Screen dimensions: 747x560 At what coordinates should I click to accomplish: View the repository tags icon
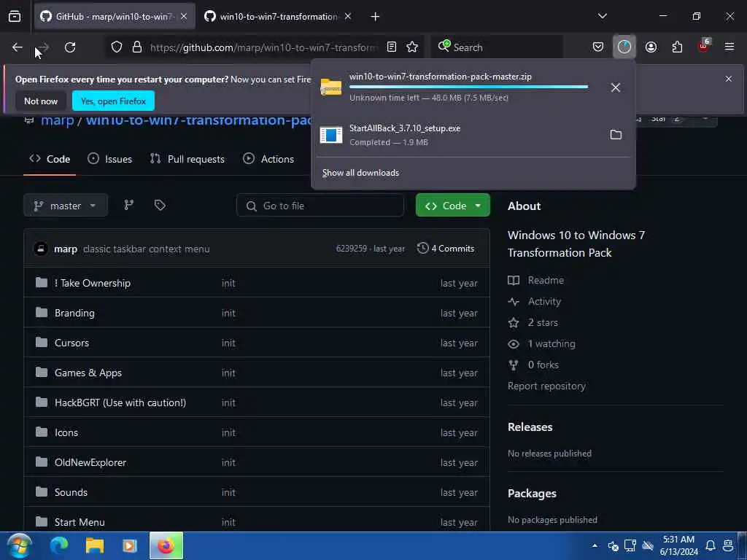tap(160, 205)
